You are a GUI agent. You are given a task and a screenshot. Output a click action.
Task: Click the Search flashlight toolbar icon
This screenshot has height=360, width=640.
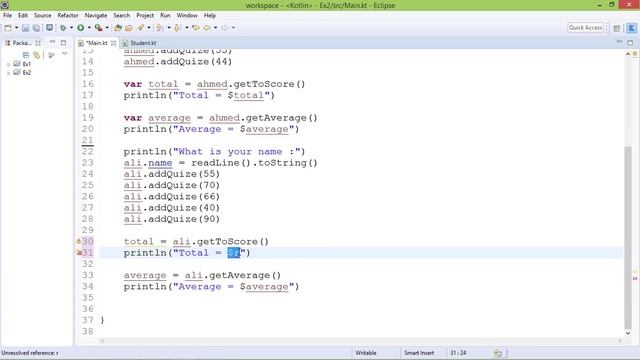point(141,28)
